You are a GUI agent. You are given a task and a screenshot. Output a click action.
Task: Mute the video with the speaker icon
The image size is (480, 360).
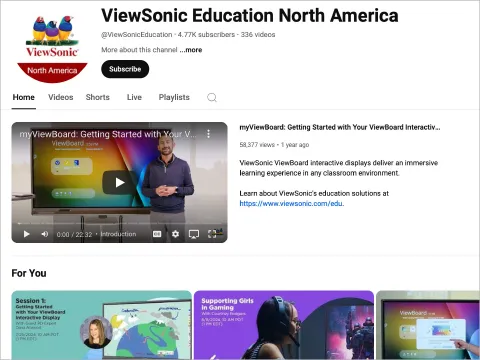pyautogui.click(x=45, y=234)
